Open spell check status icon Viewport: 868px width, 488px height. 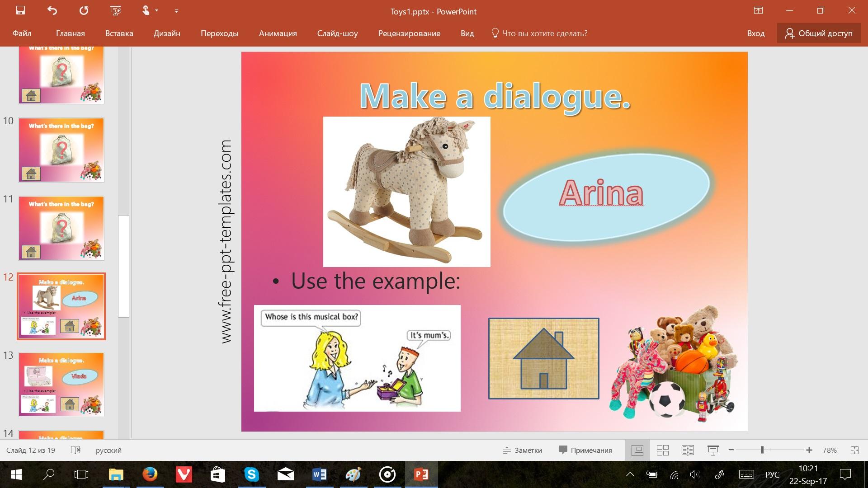(75, 450)
